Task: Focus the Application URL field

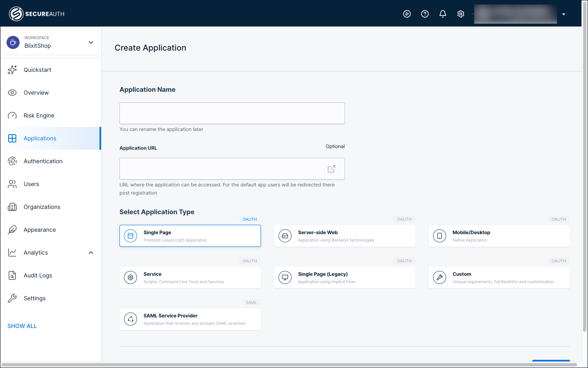Action: point(232,168)
